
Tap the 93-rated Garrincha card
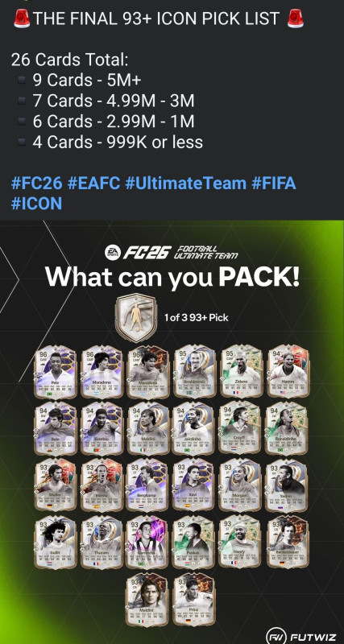(x=147, y=542)
